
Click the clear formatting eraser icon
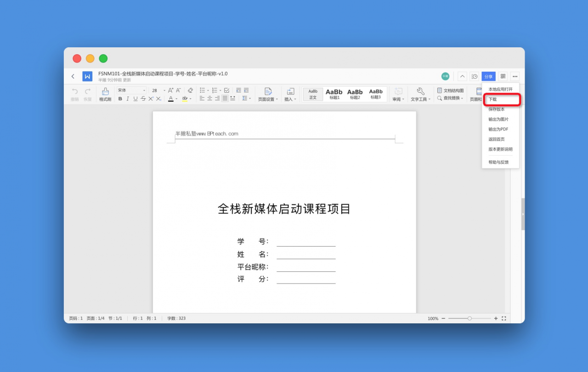click(191, 90)
